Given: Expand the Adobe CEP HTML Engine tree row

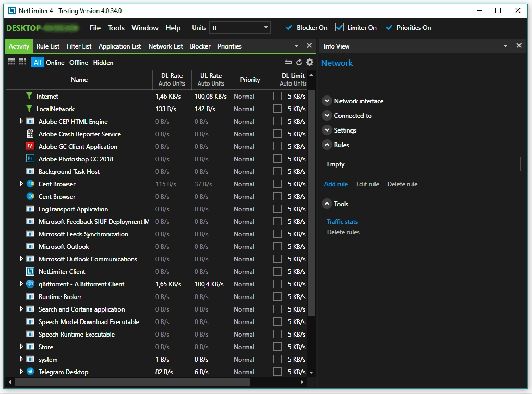Looking at the screenshot, I should (21, 121).
